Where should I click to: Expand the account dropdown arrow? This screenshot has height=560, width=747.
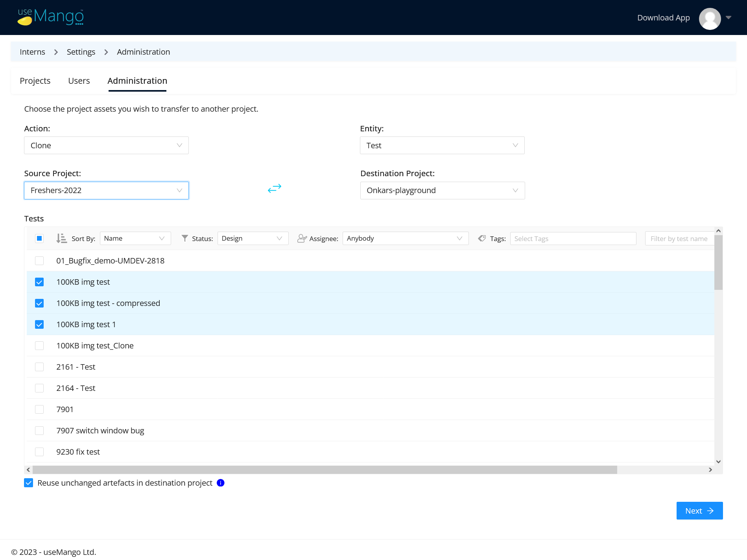click(729, 18)
